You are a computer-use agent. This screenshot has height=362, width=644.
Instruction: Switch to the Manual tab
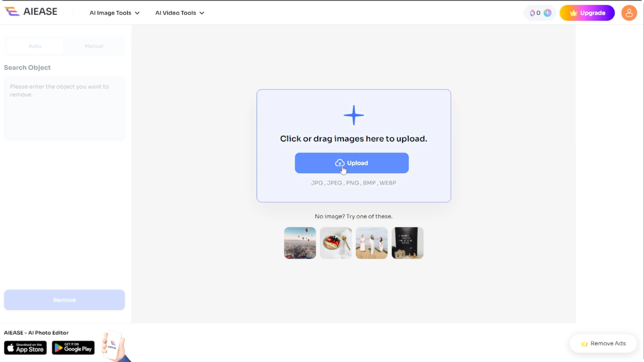click(x=94, y=46)
